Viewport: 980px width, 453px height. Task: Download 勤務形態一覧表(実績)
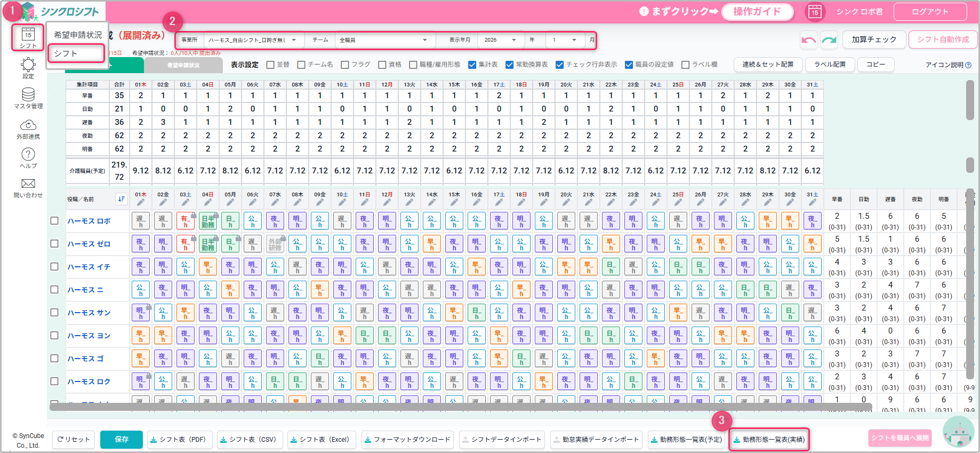(769, 440)
